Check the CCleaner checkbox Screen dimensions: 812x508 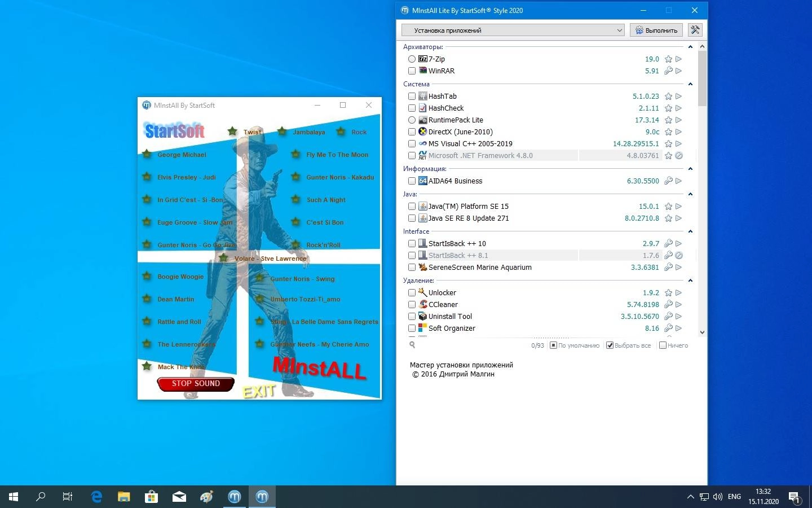point(412,304)
